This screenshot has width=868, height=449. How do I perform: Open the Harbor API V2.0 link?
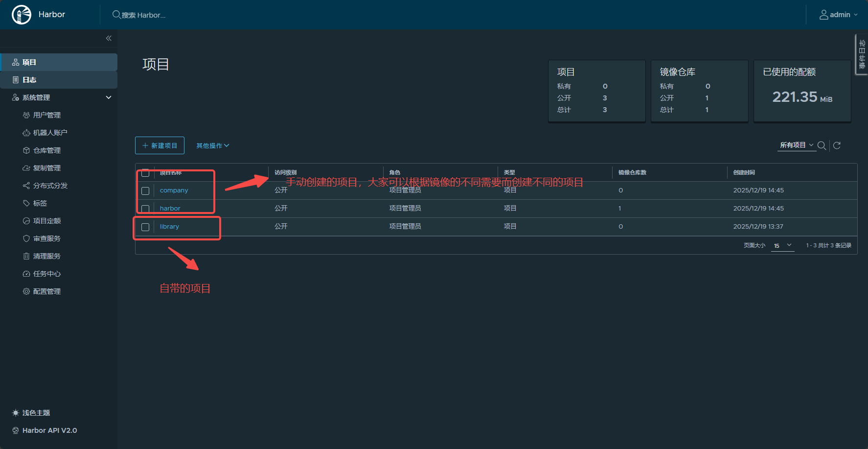(x=49, y=430)
